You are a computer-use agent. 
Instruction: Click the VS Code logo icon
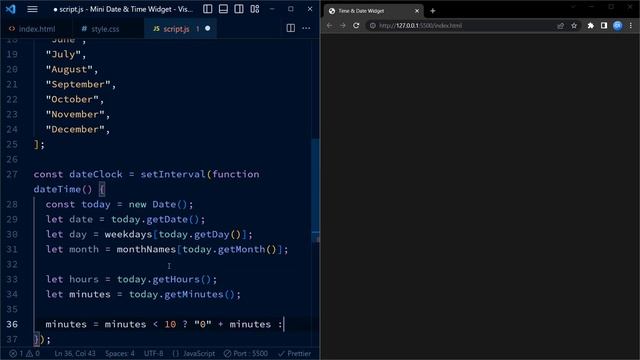(11, 9)
